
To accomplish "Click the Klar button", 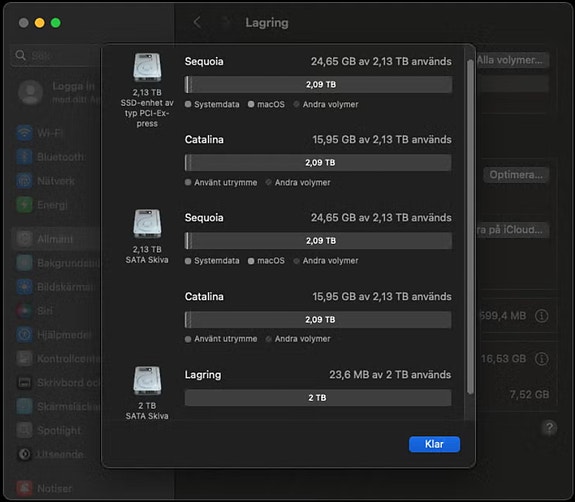I will (434, 444).
